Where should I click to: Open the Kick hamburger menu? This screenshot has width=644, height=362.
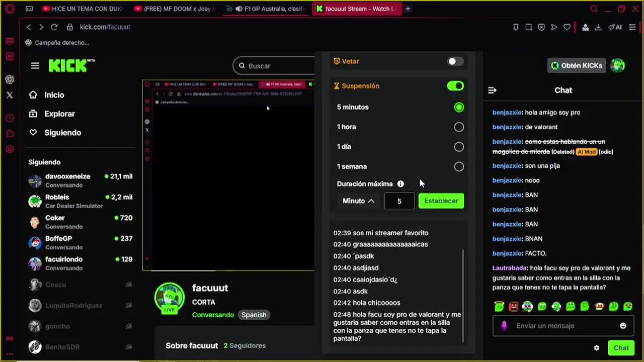(x=35, y=66)
